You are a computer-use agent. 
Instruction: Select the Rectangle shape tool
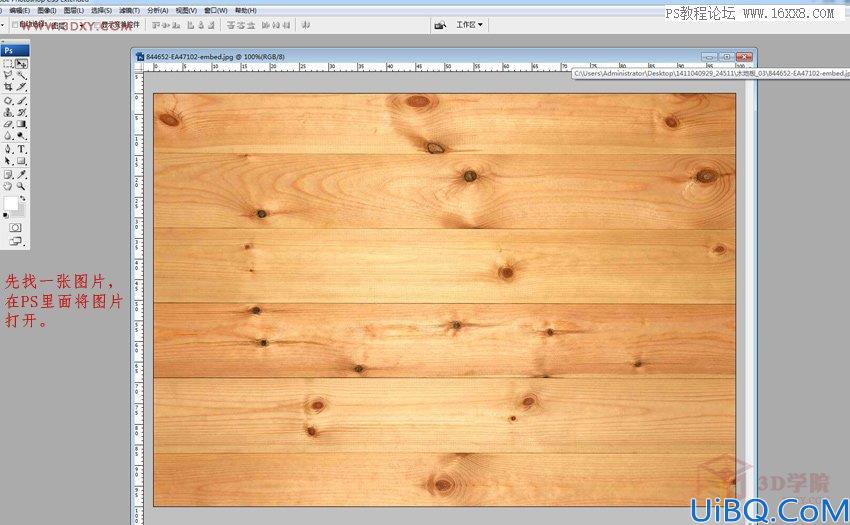[22, 161]
